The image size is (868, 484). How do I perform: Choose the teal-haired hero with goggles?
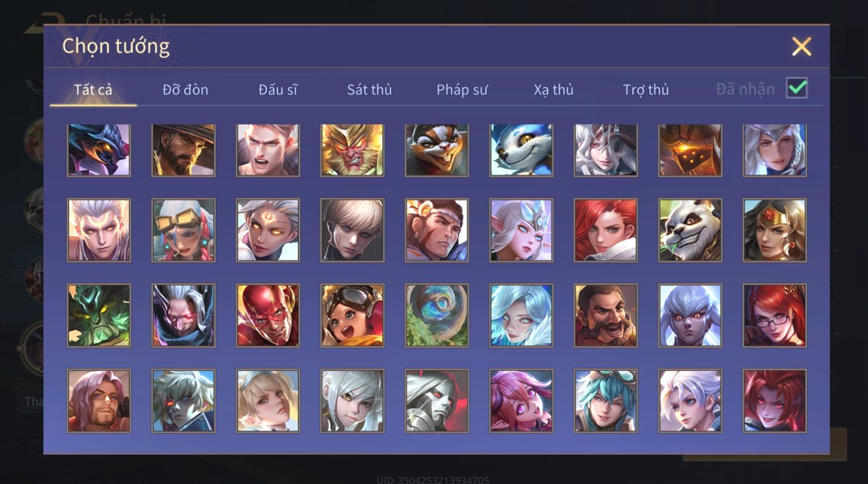click(606, 401)
